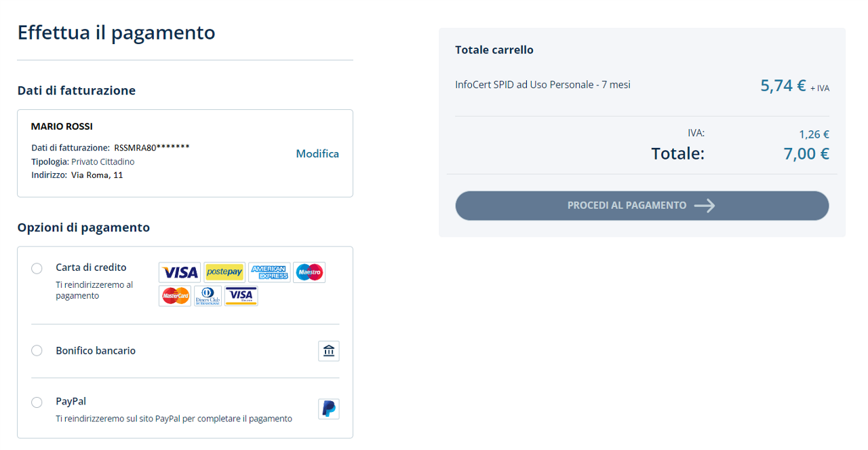Viewport: 868px width, 450px height.
Task: Click the blue Visa card logo
Action: (180, 272)
